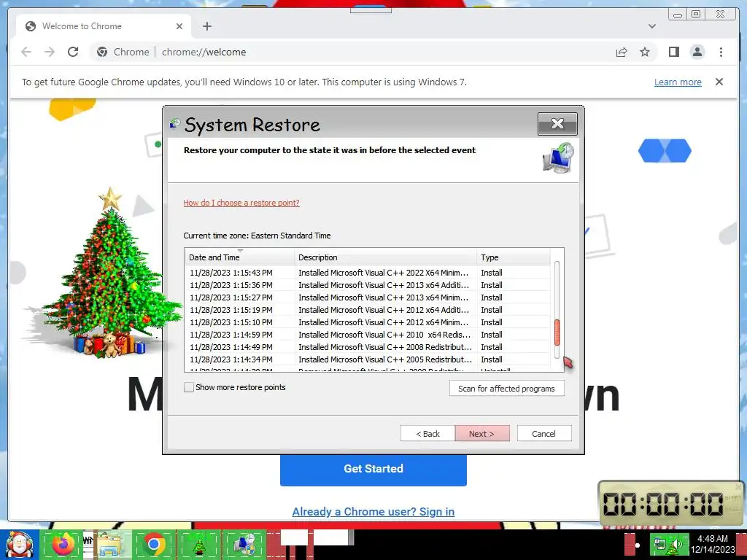Click the restore list scrollbar thumb
This screenshot has width=747, height=560.
[x=557, y=332]
